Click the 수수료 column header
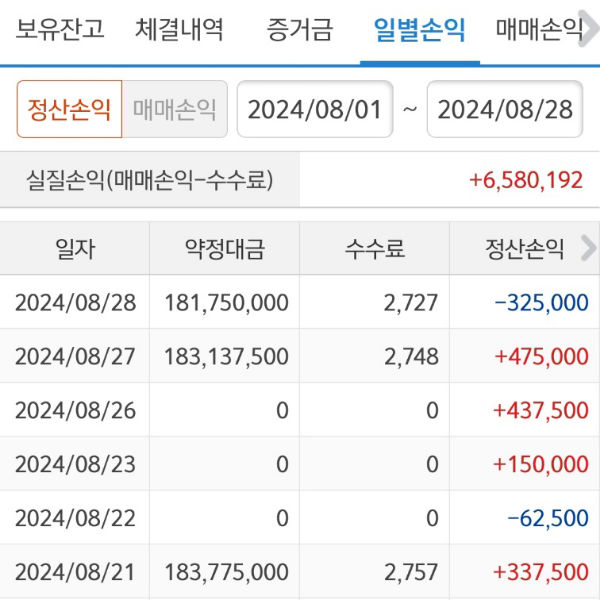Image resolution: width=600 pixels, height=600 pixels. click(375, 249)
